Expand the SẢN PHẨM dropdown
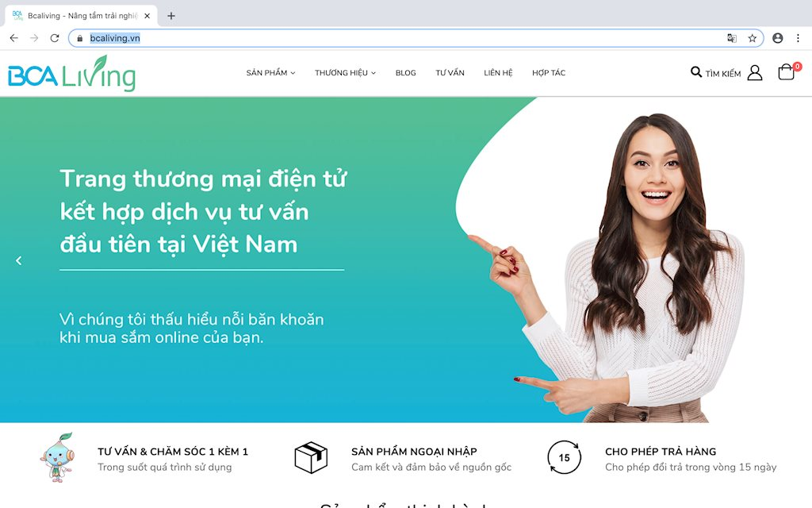Image resolution: width=812 pixels, height=508 pixels. pos(270,72)
